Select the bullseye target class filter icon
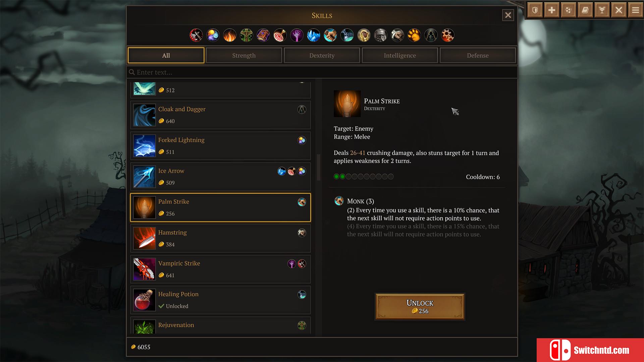644x362 pixels. click(280, 35)
